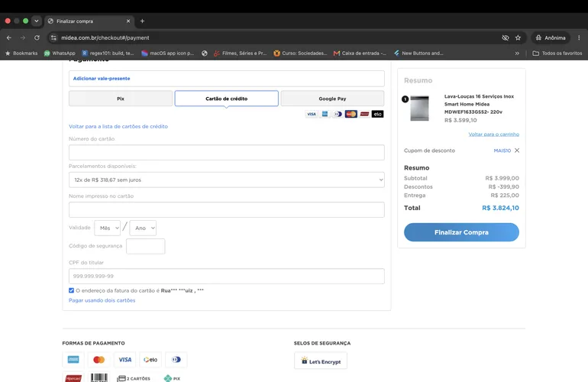Click the Mastercard brand icon
Viewport: 588px width, 382px height.
tap(351, 114)
